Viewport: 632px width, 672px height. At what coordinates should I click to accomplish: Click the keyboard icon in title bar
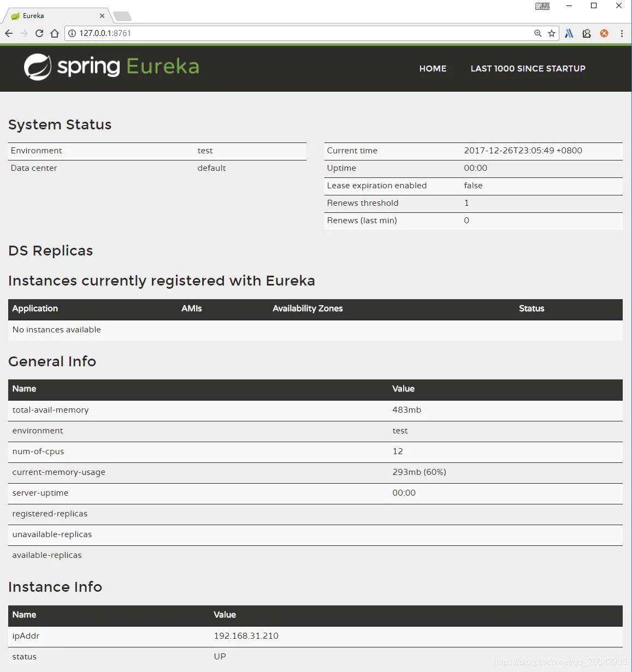[542, 6]
